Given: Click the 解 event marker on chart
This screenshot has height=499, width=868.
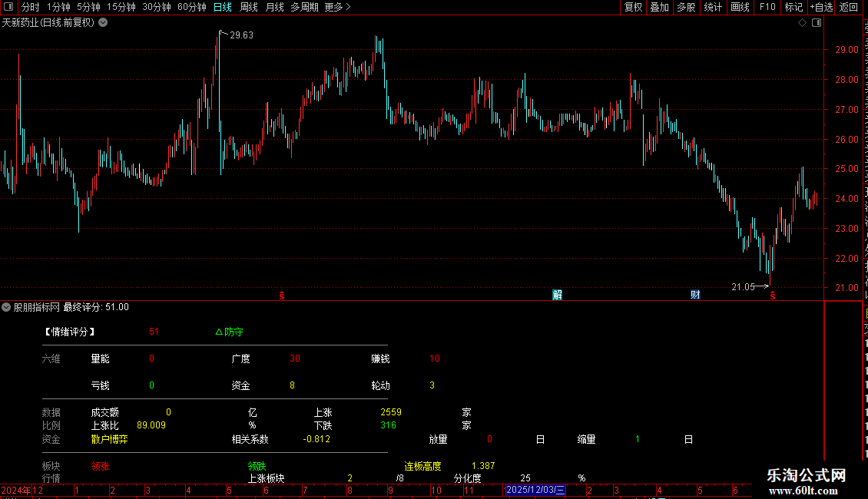Looking at the screenshot, I should 558,294.
